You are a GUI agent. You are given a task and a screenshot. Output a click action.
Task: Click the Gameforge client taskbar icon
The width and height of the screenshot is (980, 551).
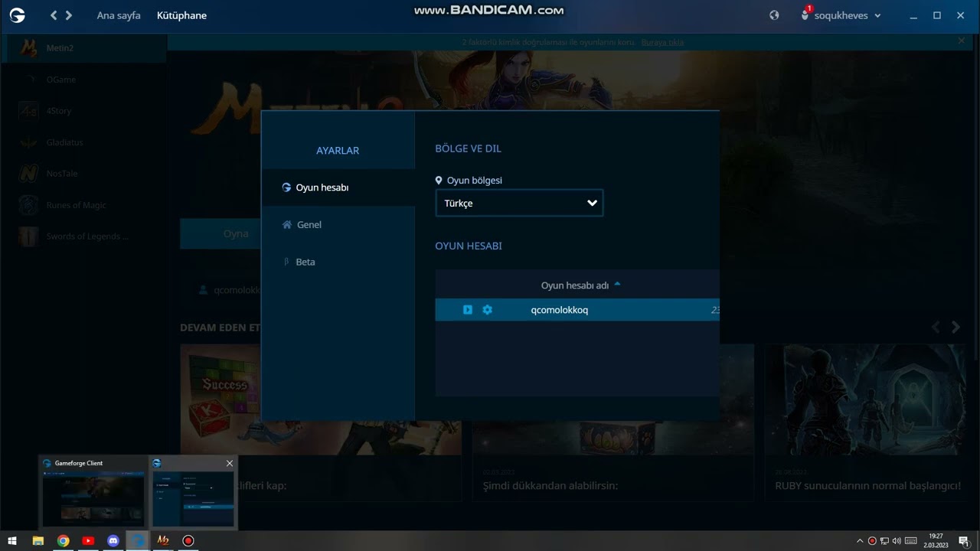(x=138, y=540)
